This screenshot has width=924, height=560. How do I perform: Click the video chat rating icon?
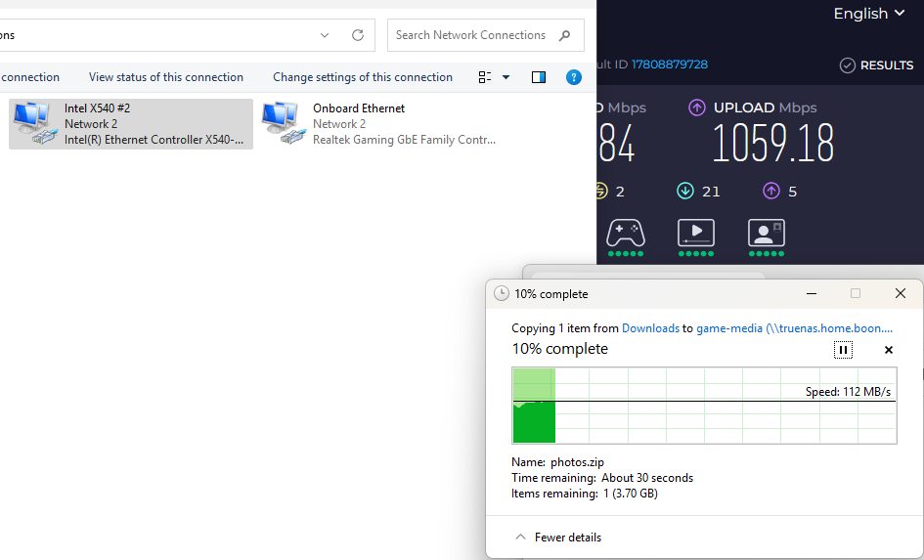click(767, 233)
